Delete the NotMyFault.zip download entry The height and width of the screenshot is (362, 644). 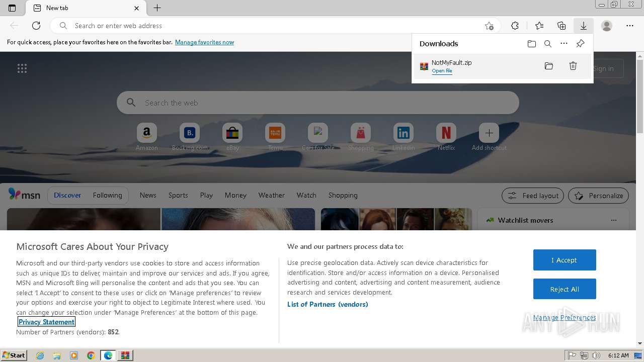point(573,66)
